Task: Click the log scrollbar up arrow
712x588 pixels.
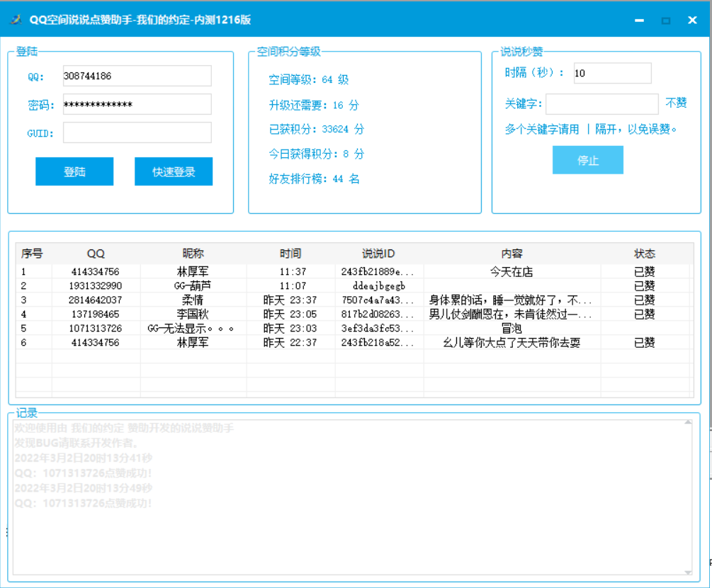Action: [x=688, y=422]
